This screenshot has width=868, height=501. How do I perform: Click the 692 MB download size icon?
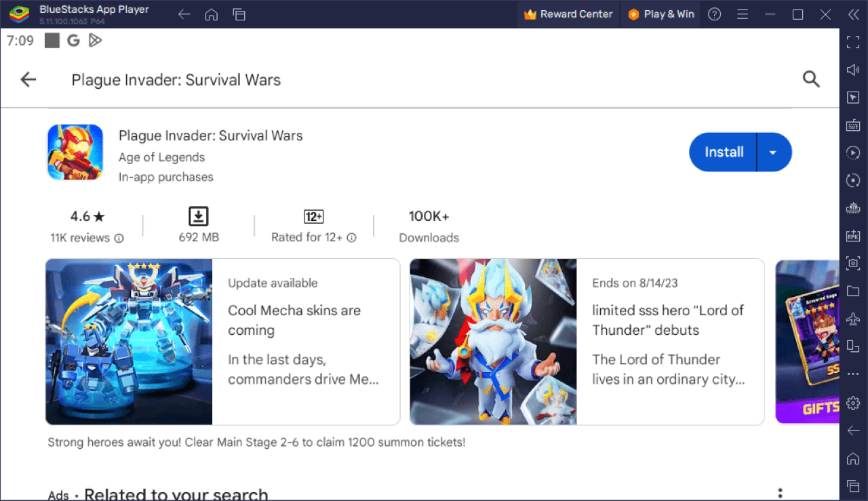pyautogui.click(x=198, y=217)
